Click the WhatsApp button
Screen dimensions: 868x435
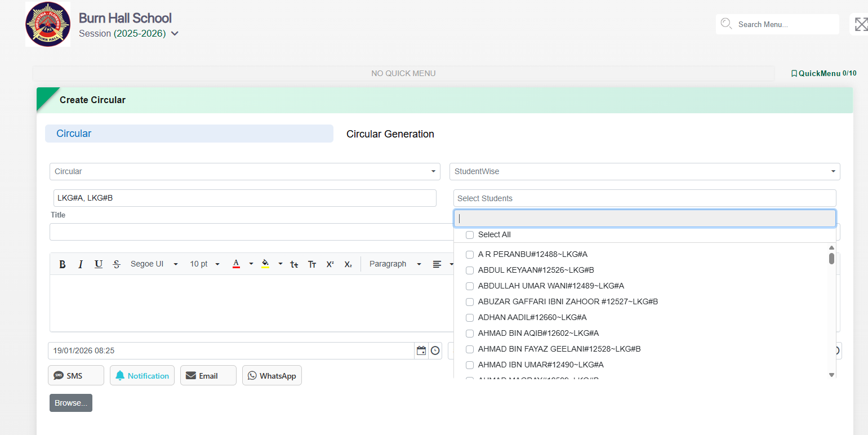tap(272, 376)
